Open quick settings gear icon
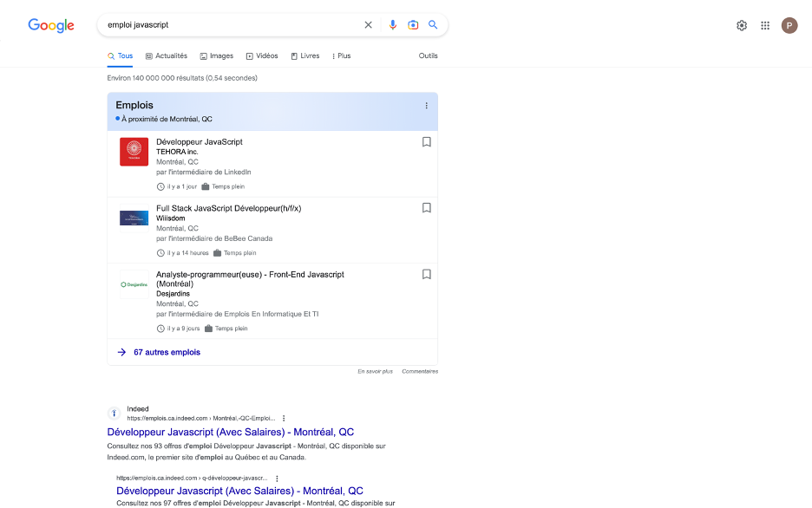Viewport: 812px width, 508px height. [x=742, y=25]
